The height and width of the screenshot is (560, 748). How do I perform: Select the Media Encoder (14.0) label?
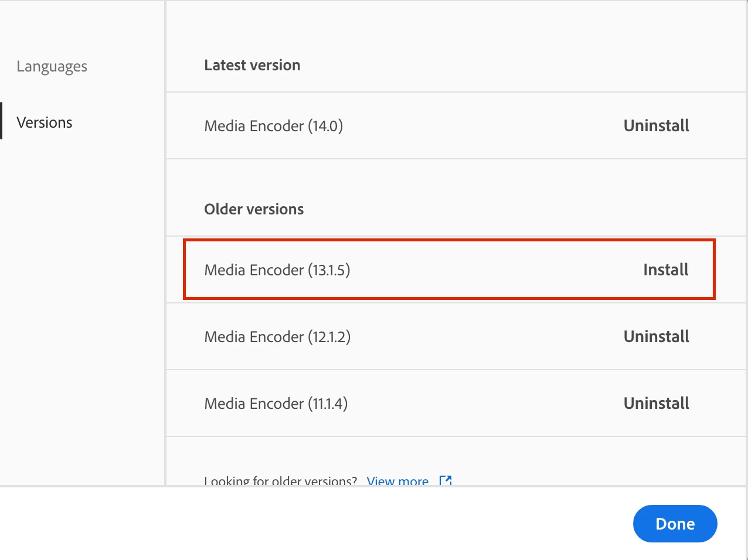(x=273, y=126)
